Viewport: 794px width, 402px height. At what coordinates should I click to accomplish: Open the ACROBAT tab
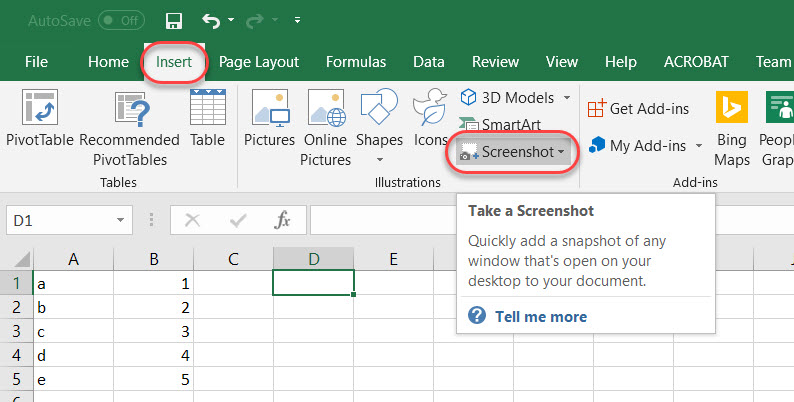tap(696, 62)
